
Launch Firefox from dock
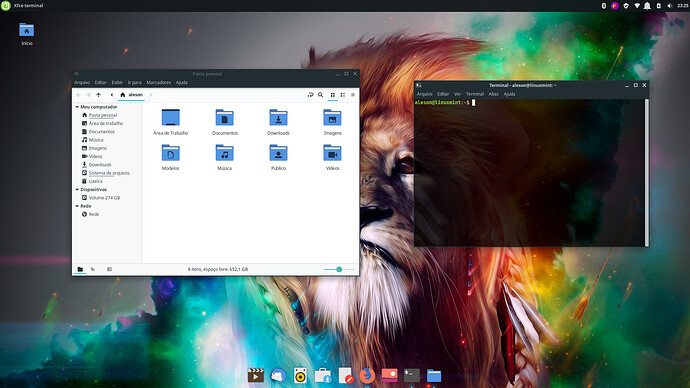tap(367, 375)
